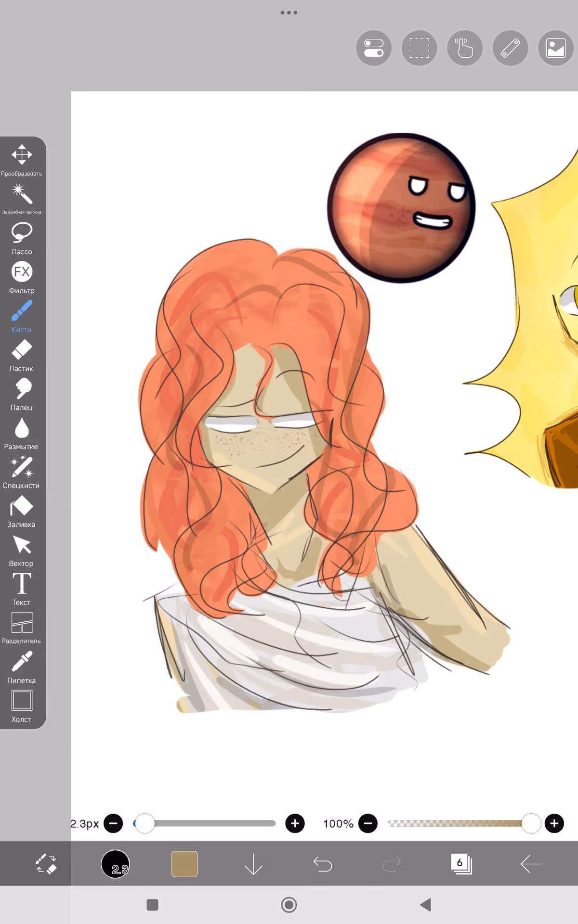Undo the last stroke
Image resolution: width=578 pixels, height=924 pixels.
323,864
